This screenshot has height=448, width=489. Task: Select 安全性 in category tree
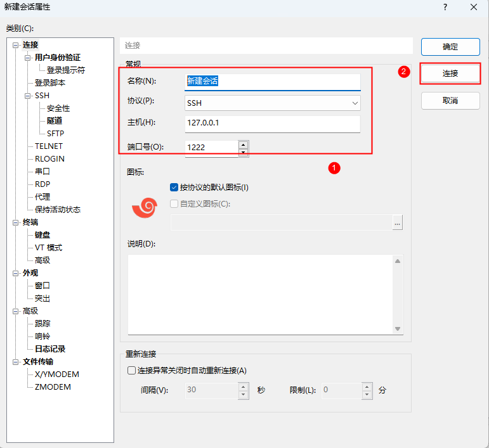tap(58, 108)
